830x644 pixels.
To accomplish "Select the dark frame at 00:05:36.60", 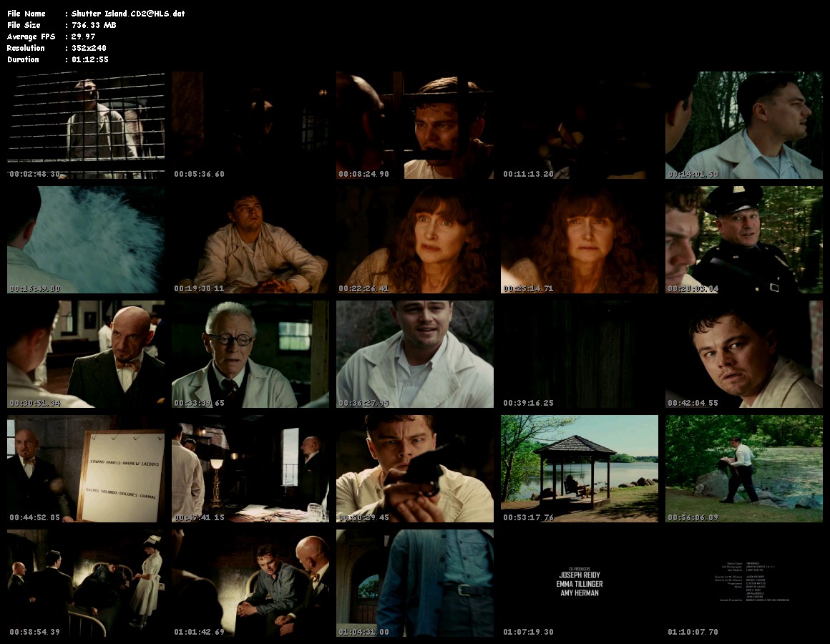I will [250, 125].
